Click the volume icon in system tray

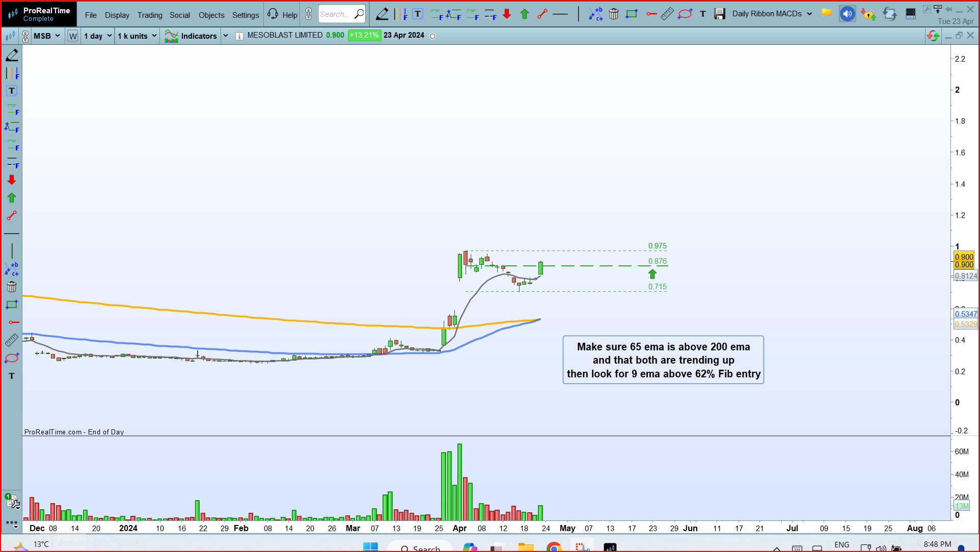(881, 548)
